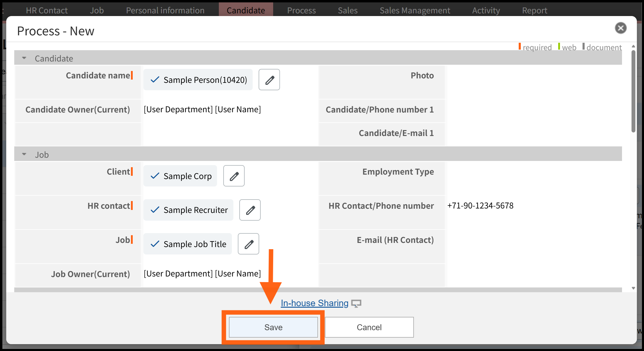Close the Process - New dialog
This screenshot has height=351, width=644.
tap(620, 28)
